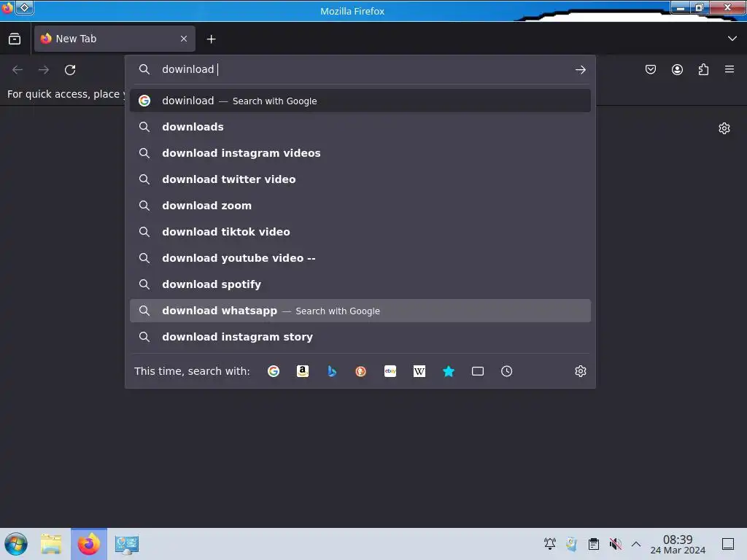Viewport: 747px width, 560px height.
Task: Choose 'download tiktok video' suggestion
Action: (360, 232)
